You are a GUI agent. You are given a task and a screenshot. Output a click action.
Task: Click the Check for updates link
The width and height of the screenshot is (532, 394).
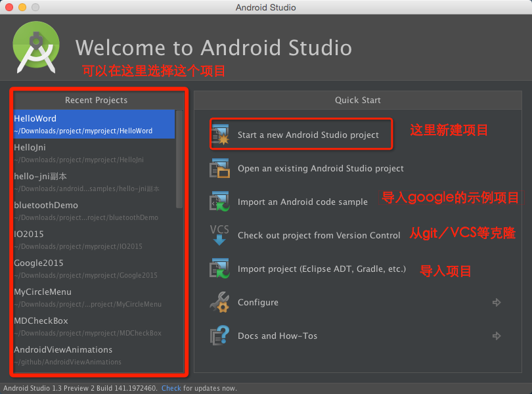[x=171, y=388]
